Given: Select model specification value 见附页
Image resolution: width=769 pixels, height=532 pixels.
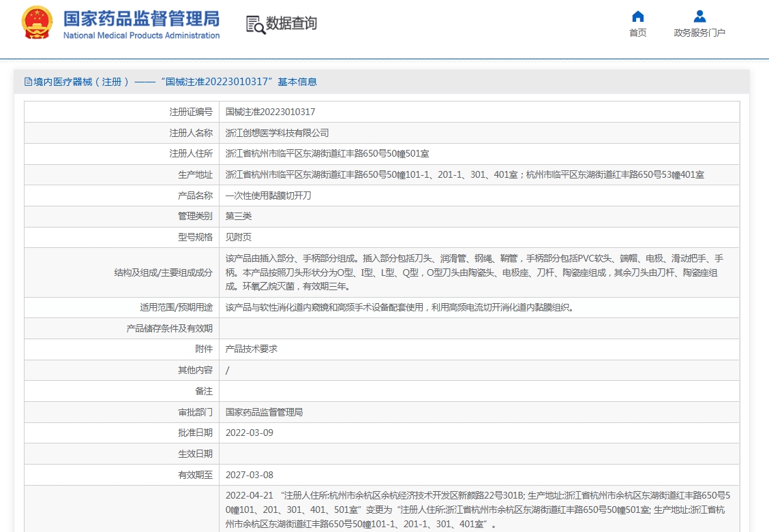Looking at the screenshot, I should click(x=239, y=237).
